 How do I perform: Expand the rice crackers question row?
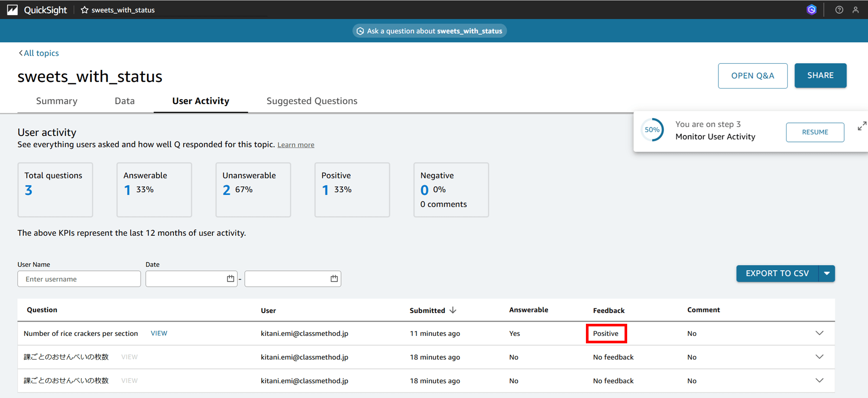point(819,333)
